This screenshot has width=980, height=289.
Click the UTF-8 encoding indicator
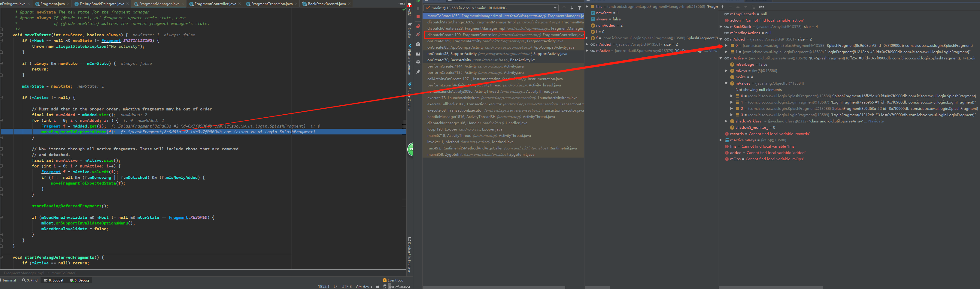point(347,287)
